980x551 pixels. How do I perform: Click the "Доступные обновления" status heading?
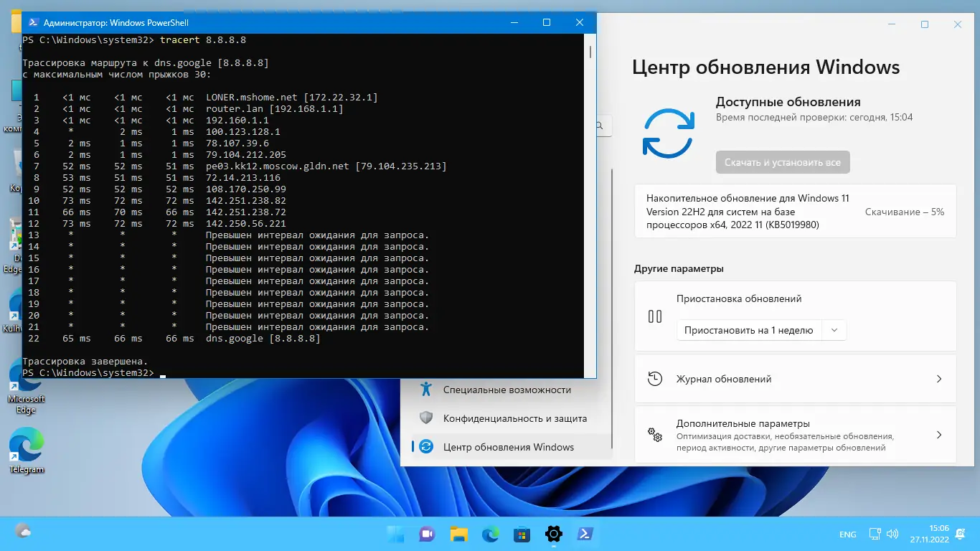788,102
